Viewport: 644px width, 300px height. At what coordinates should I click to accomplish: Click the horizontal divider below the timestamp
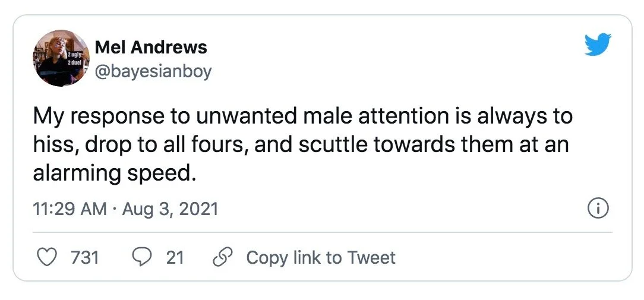point(323,233)
